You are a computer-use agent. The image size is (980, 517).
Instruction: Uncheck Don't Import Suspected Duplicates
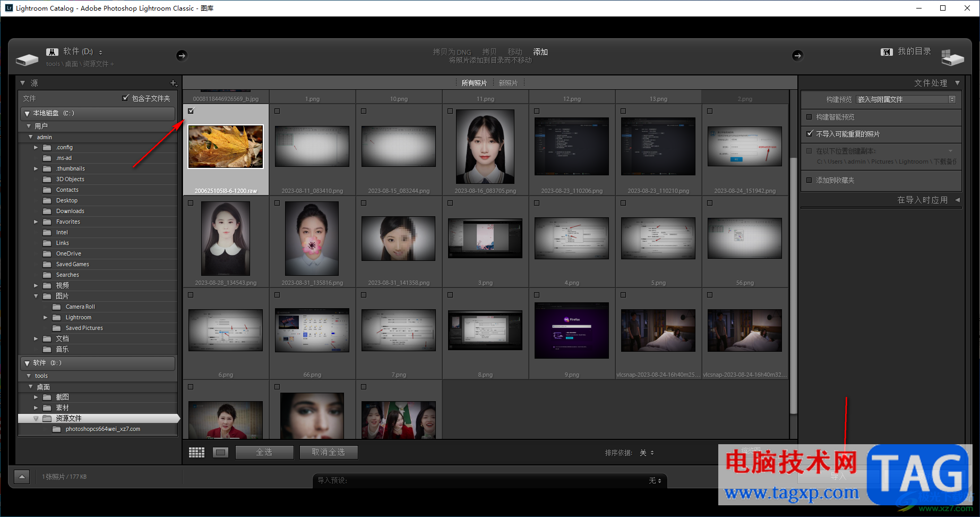pyautogui.click(x=809, y=134)
